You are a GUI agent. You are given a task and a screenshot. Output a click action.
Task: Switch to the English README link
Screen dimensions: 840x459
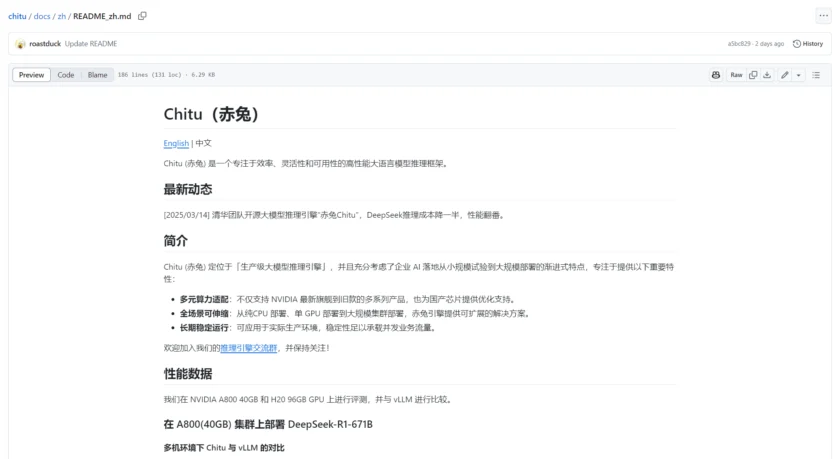click(176, 143)
